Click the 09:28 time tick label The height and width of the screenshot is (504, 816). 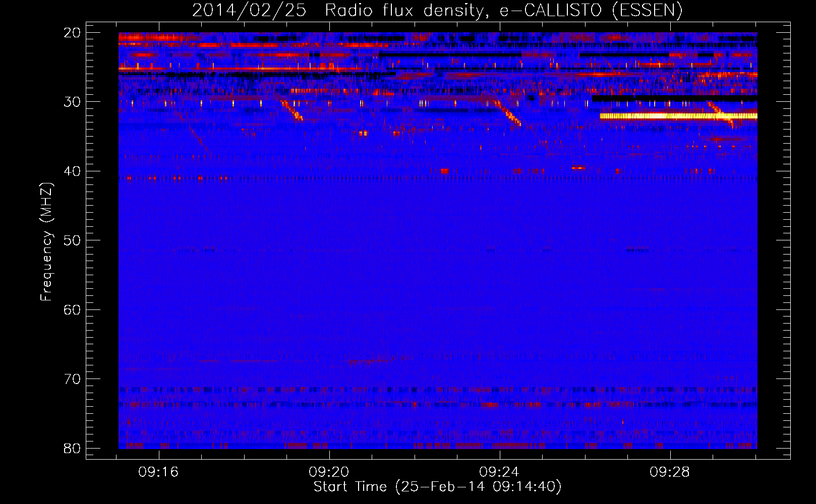[x=670, y=472]
